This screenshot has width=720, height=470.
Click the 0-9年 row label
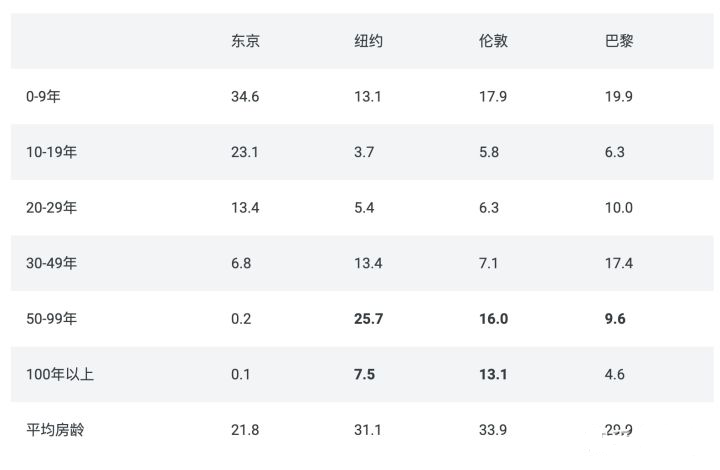point(43,96)
